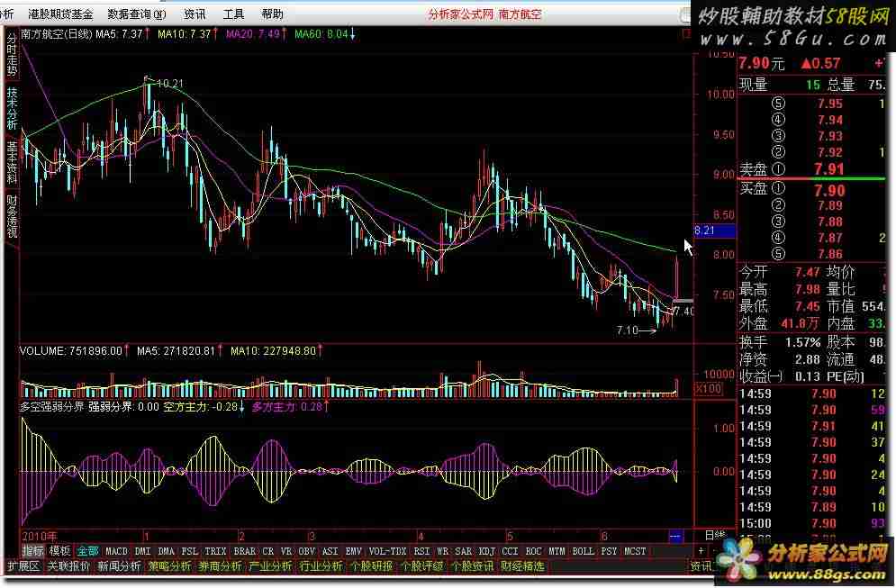The image size is (896, 588).
Task: Choose the SAR indicator
Action: pyautogui.click(x=464, y=551)
